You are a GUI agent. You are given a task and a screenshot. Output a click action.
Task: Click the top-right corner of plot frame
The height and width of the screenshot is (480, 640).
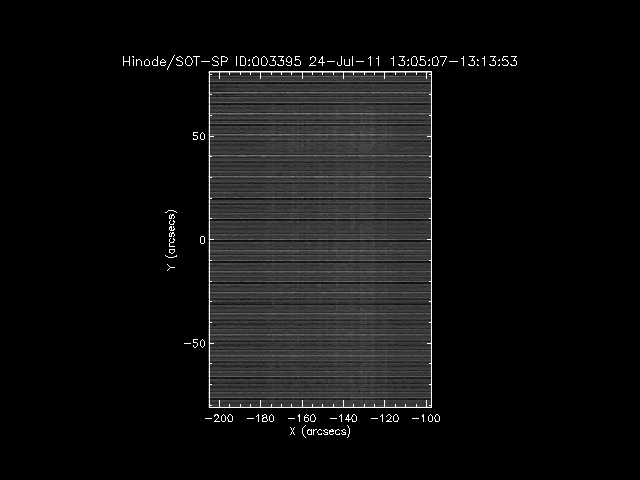click(431, 73)
